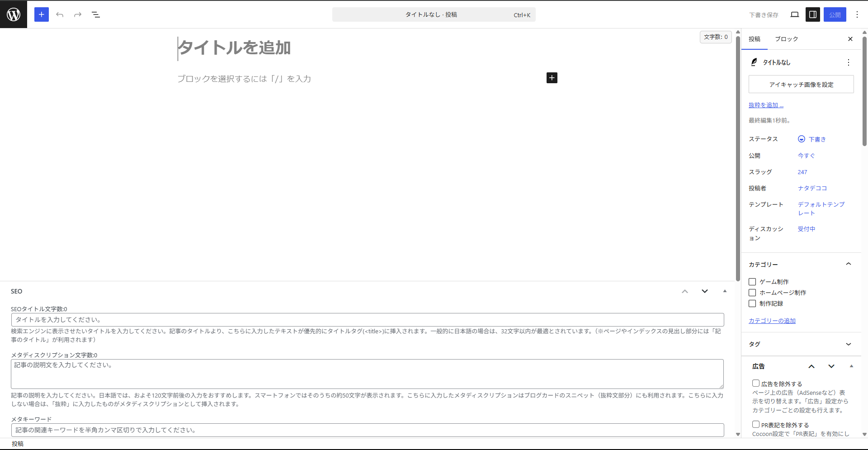The width and height of the screenshot is (868, 450).
Task: Enable the 広告を除外する checkbox
Action: click(755, 383)
